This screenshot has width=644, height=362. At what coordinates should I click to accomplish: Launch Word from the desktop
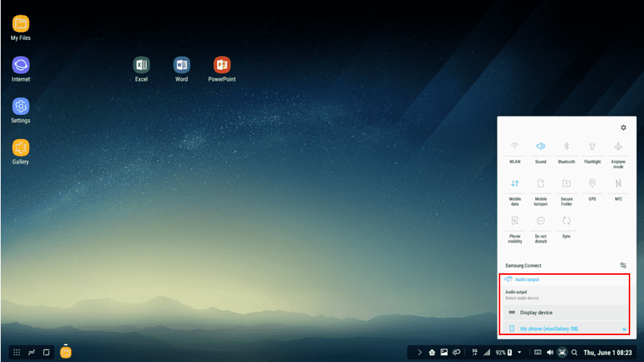tap(182, 65)
